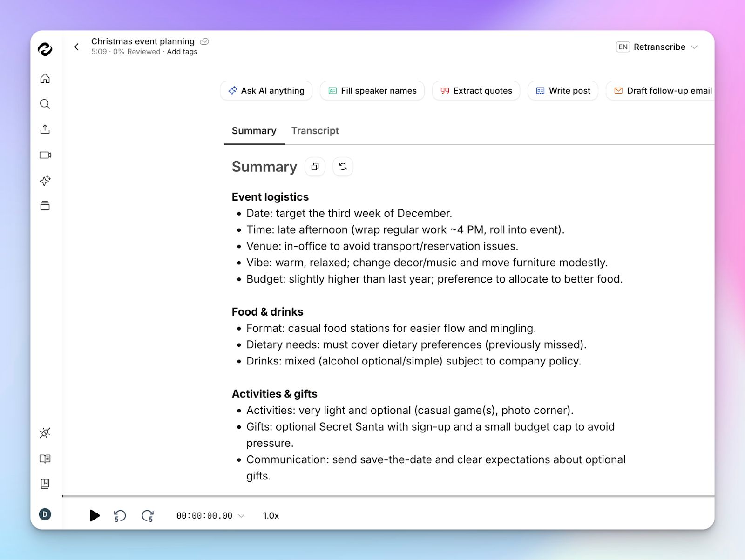Add tags to this recording

point(182,52)
